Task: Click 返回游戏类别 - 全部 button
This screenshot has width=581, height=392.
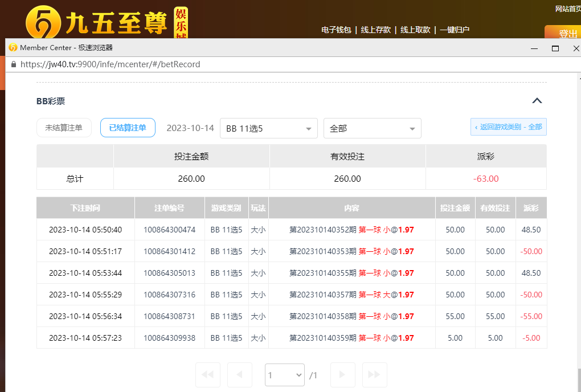Action: tap(508, 127)
